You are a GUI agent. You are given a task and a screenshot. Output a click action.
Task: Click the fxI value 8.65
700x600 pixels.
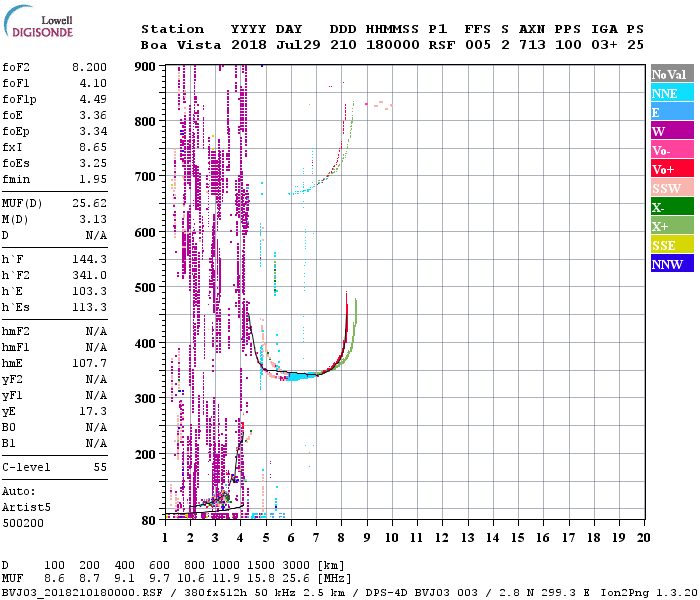click(93, 147)
